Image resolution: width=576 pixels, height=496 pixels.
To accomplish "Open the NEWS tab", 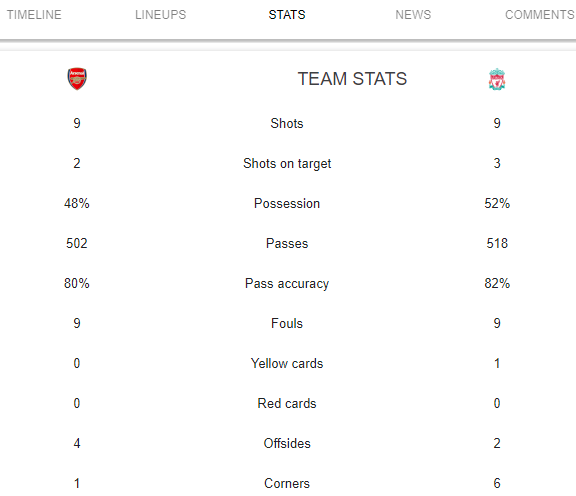I will click(x=413, y=15).
